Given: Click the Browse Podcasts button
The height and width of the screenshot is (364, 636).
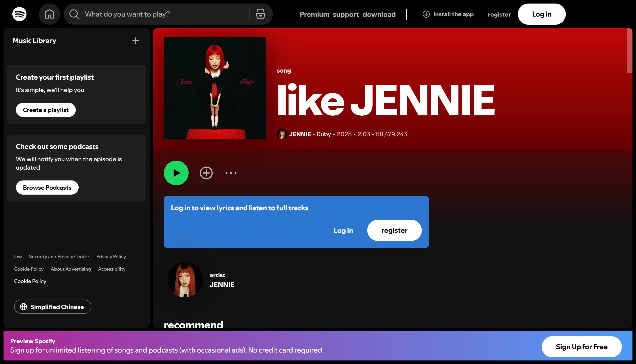Looking at the screenshot, I should click(x=47, y=187).
